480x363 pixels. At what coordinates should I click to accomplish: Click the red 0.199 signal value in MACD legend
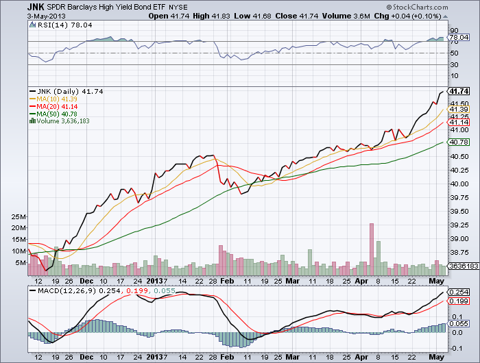pos(137,291)
